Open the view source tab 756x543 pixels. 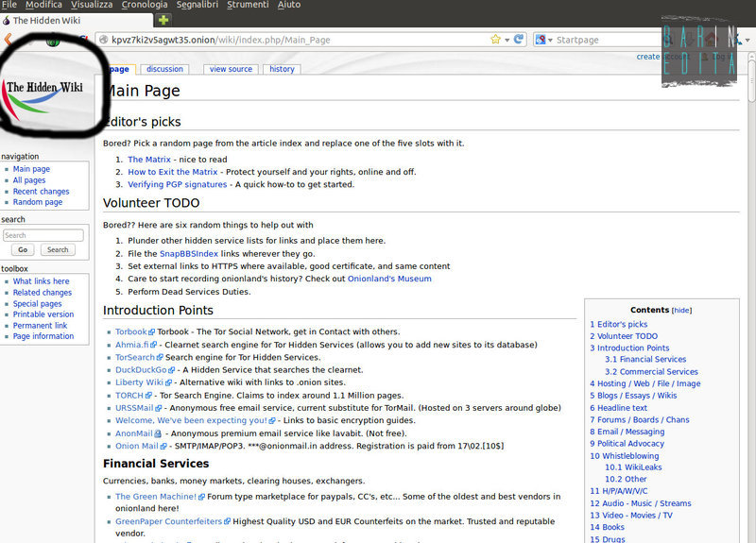pyautogui.click(x=231, y=69)
